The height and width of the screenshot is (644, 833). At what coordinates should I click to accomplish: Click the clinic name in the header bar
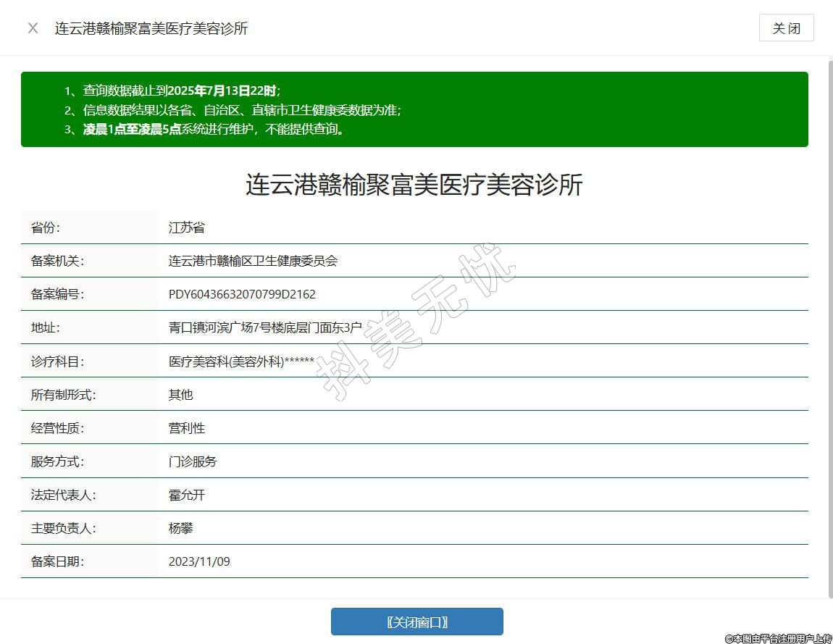tap(151, 28)
